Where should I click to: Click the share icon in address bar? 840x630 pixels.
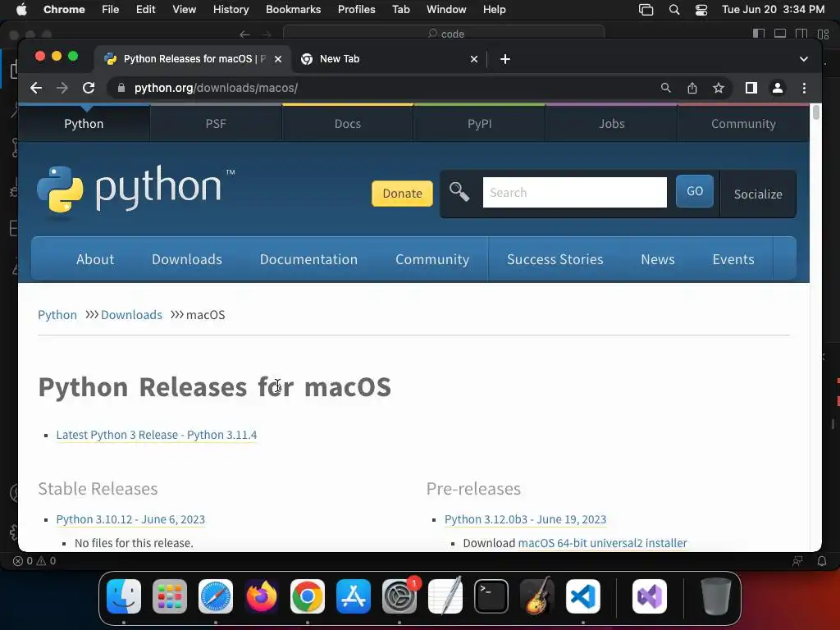pyautogui.click(x=692, y=88)
